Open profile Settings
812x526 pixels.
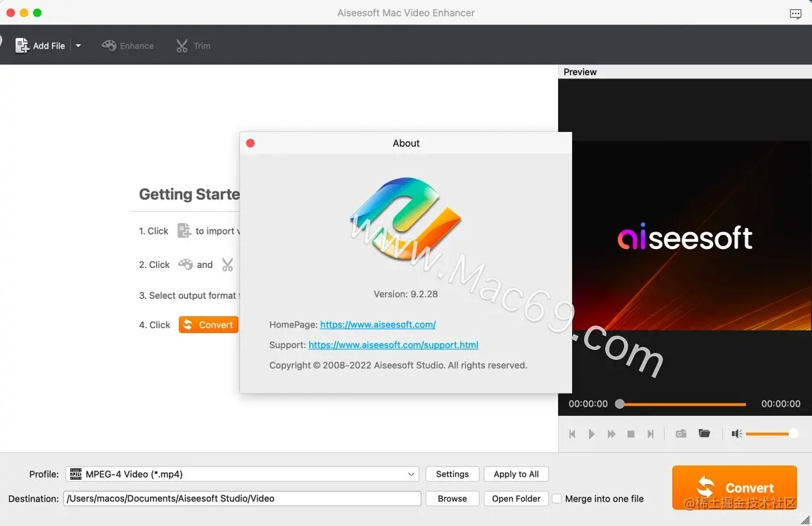tap(452, 473)
